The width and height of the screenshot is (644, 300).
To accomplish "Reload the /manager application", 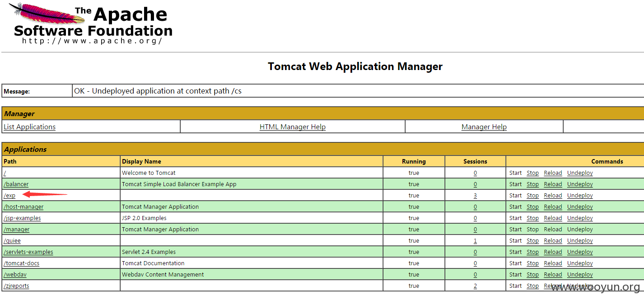I will 553,230.
